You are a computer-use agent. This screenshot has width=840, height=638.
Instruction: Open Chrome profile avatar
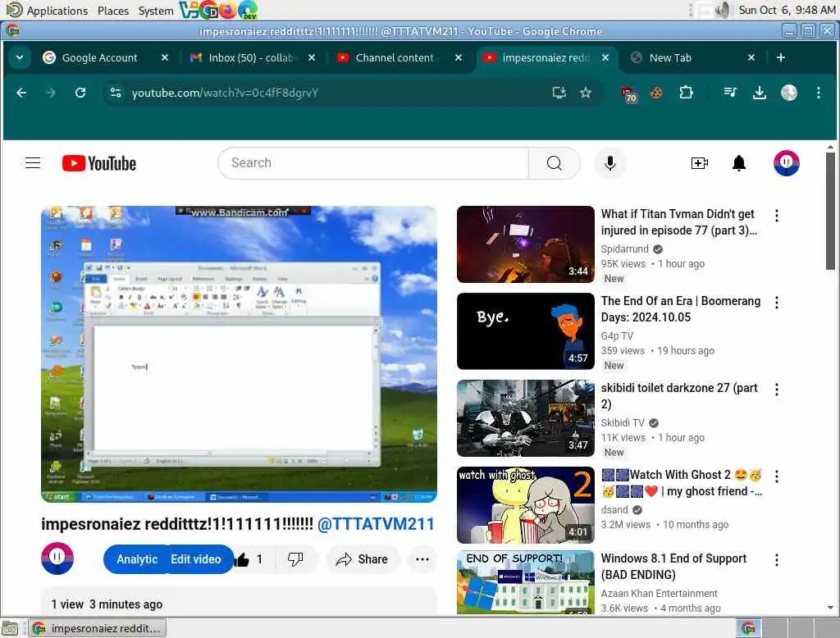(788, 93)
